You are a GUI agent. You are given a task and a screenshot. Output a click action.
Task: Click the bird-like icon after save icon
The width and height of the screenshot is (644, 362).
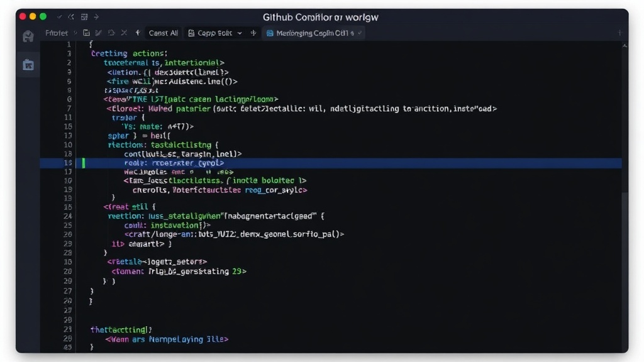coord(99,33)
